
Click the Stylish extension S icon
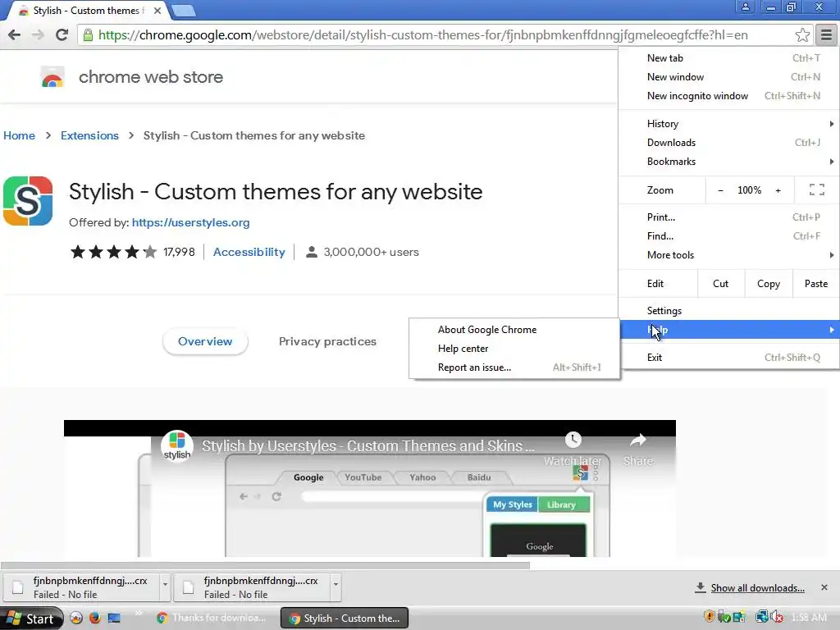[28, 201]
